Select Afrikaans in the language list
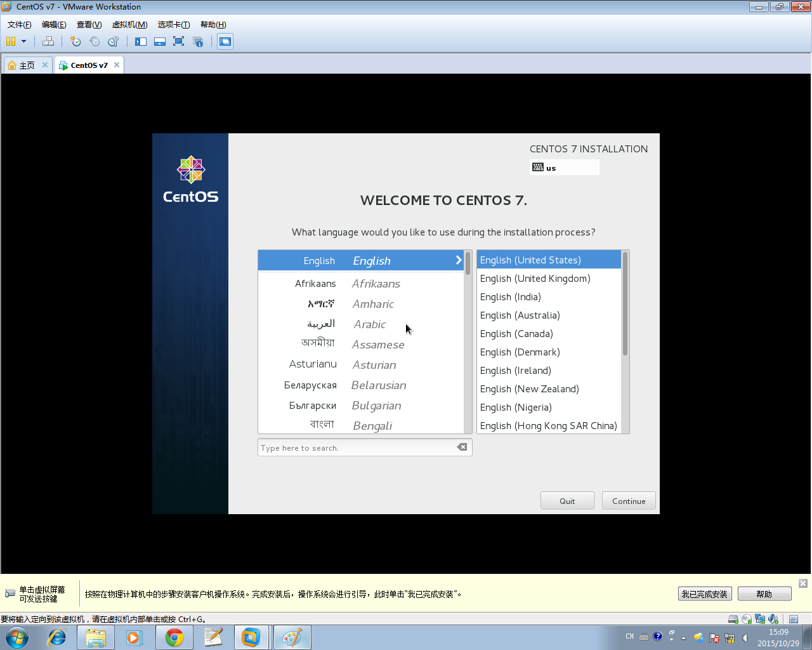Screen dimensions: 812x650 point(361,284)
